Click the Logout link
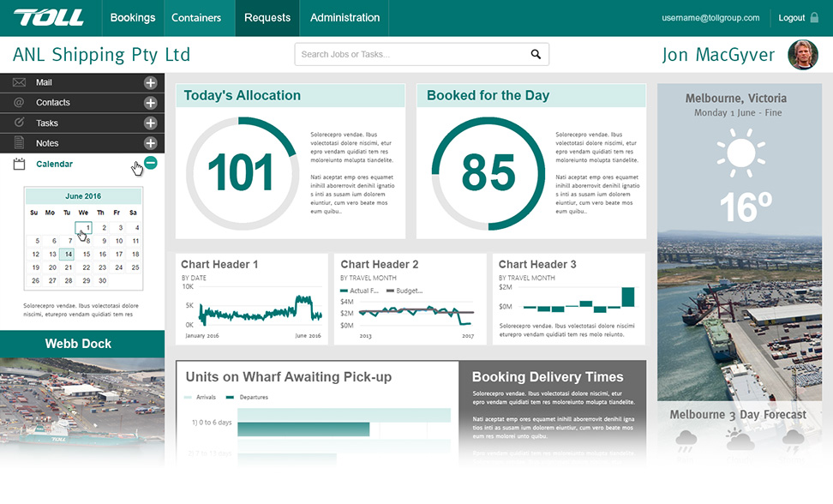Image resolution: width=833 pixels, height=504 pixels. (x=791, y=18)
